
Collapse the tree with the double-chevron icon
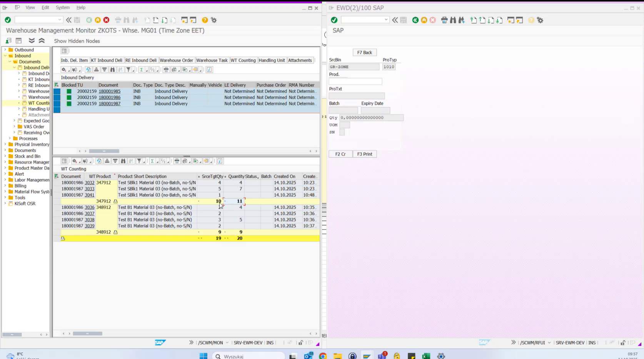click(42, 40)
